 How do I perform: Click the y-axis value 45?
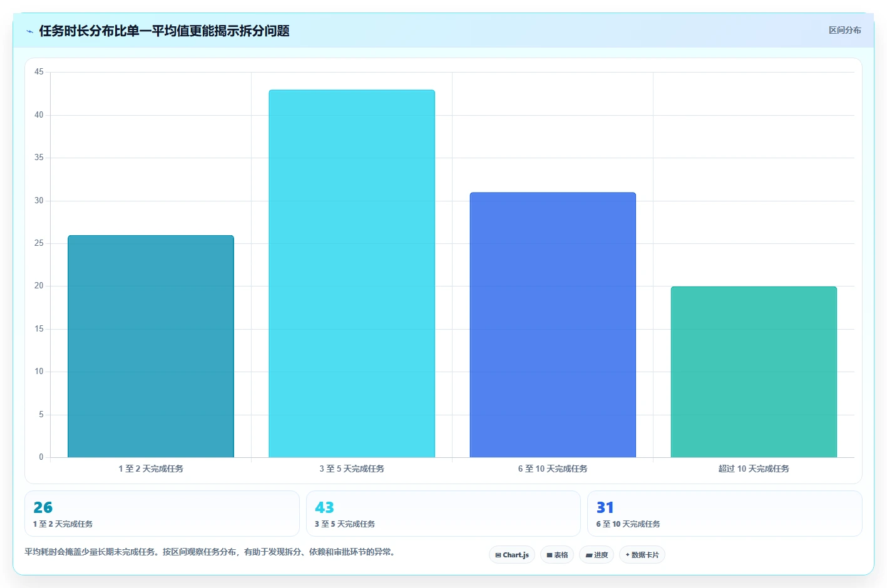[39, 72]
